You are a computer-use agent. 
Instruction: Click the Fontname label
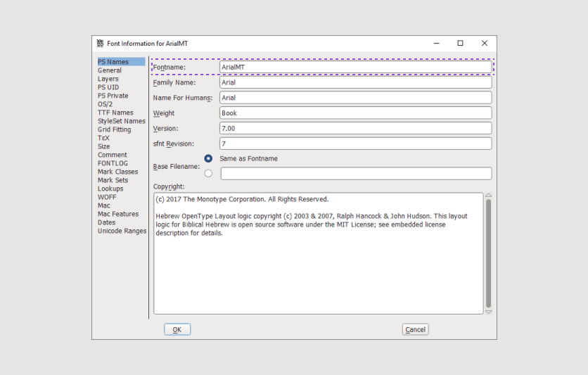(169, 67)
